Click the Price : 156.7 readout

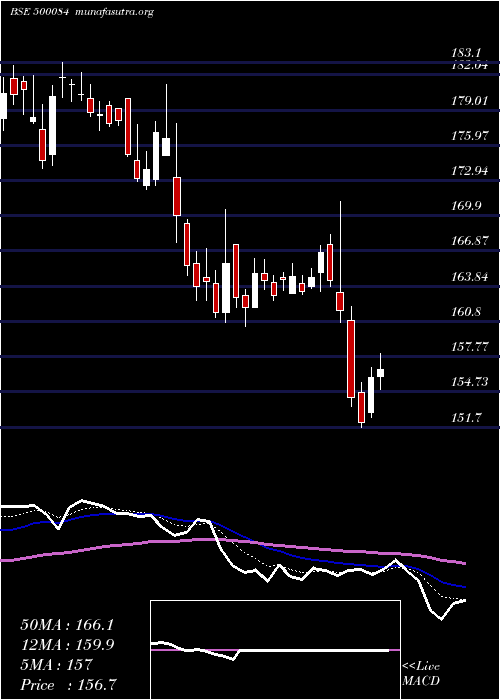(x=70, y=685)
